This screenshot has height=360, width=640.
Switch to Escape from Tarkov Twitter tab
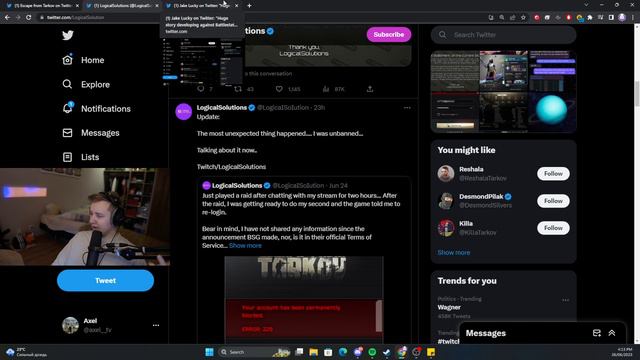[42, 6]
